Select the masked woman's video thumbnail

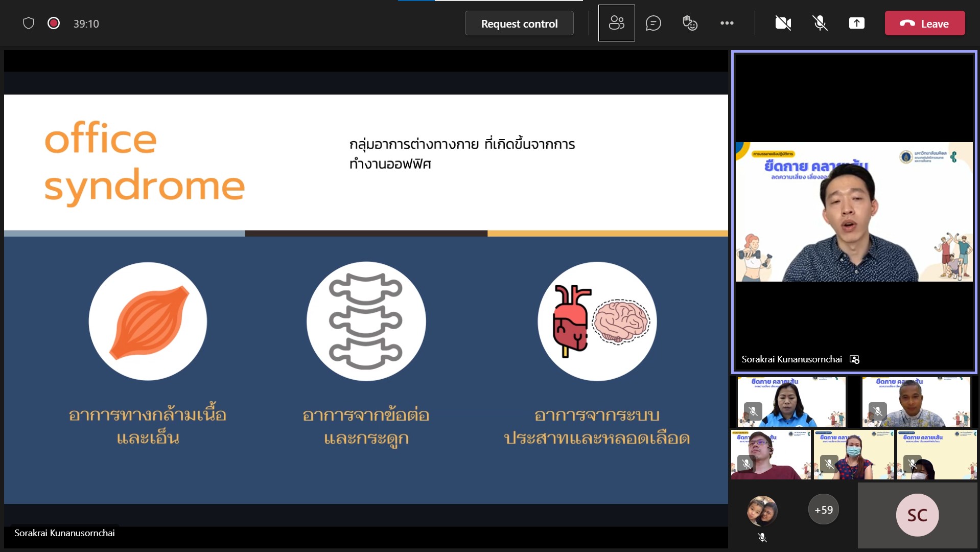coord(853,454)
